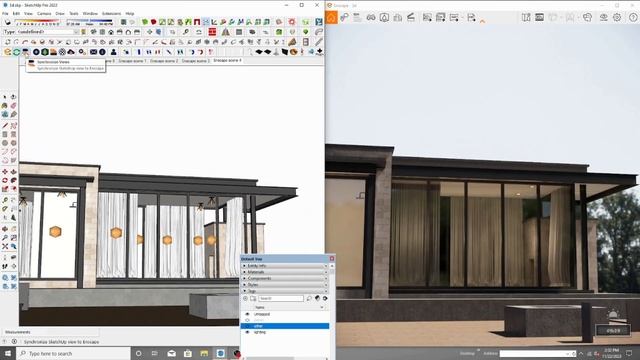
Task: Expand the Entity Info tray panel
Action: click(x=284, y=266)
